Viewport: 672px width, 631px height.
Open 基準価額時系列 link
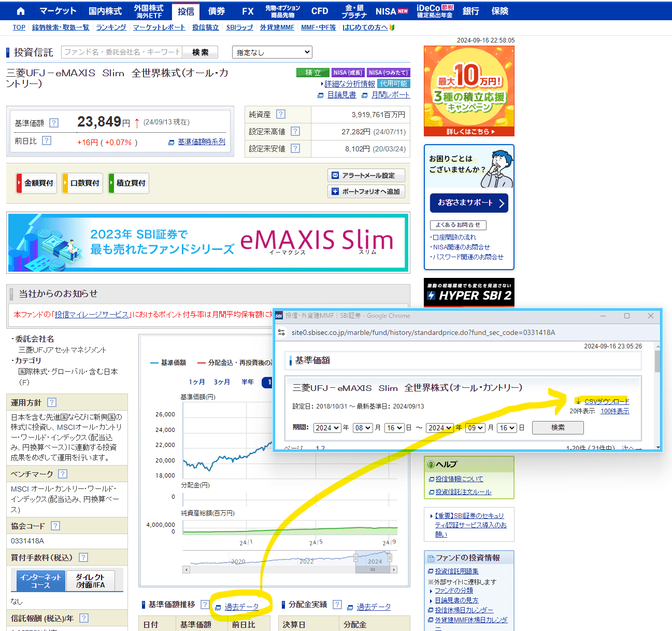click(x=202, y=142)
